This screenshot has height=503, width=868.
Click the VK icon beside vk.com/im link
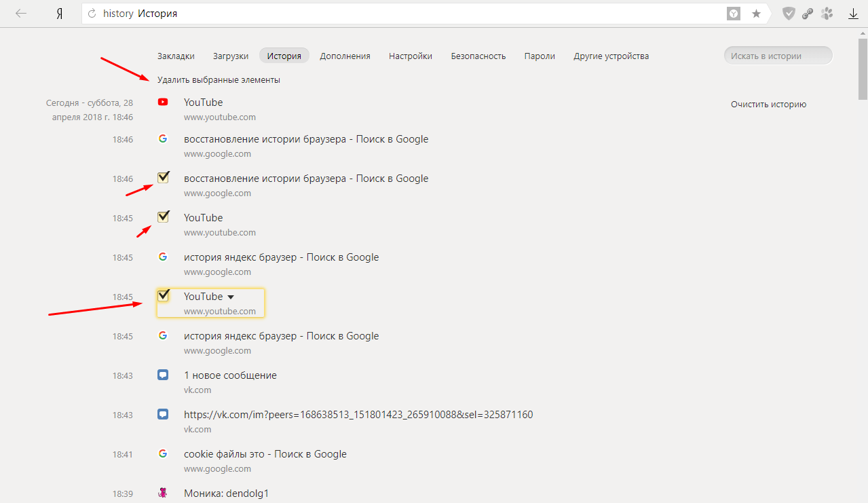pos(163,414)
